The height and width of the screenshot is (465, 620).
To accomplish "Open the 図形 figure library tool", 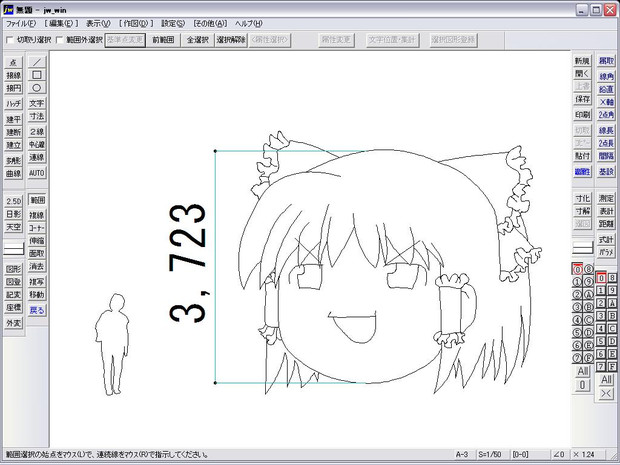I will [13, 269].
